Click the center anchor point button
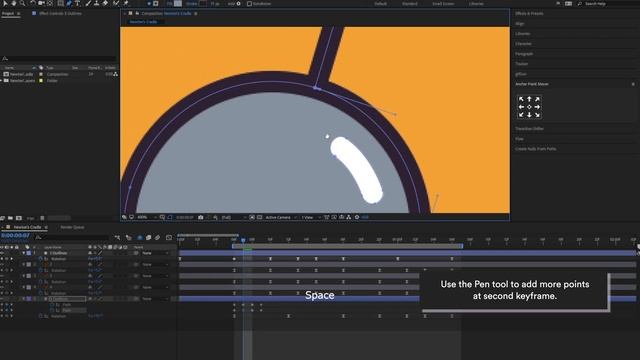The image size is (640, 360). [529, 107]
